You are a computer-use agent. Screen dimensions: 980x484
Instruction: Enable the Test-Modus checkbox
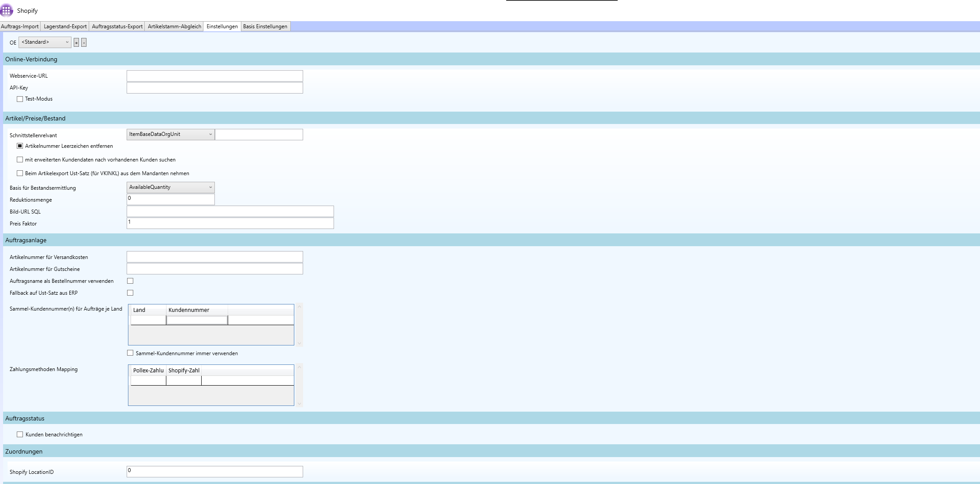(20, 99)
